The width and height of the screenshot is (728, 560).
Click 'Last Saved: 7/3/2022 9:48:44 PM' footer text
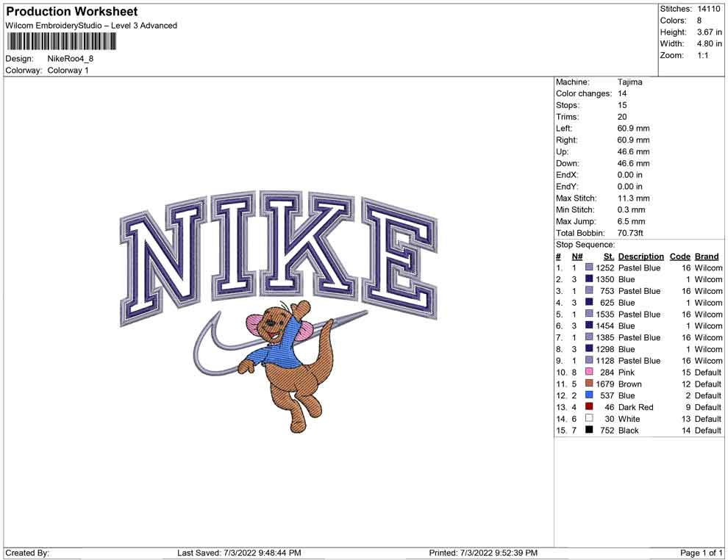239,553
